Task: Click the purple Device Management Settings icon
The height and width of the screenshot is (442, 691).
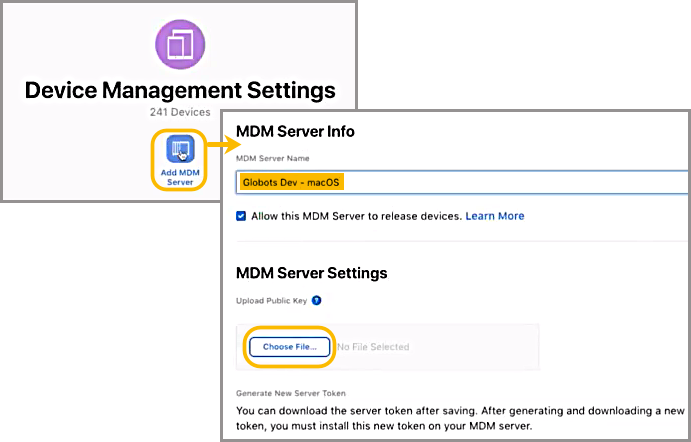Action: click(180, 44)
